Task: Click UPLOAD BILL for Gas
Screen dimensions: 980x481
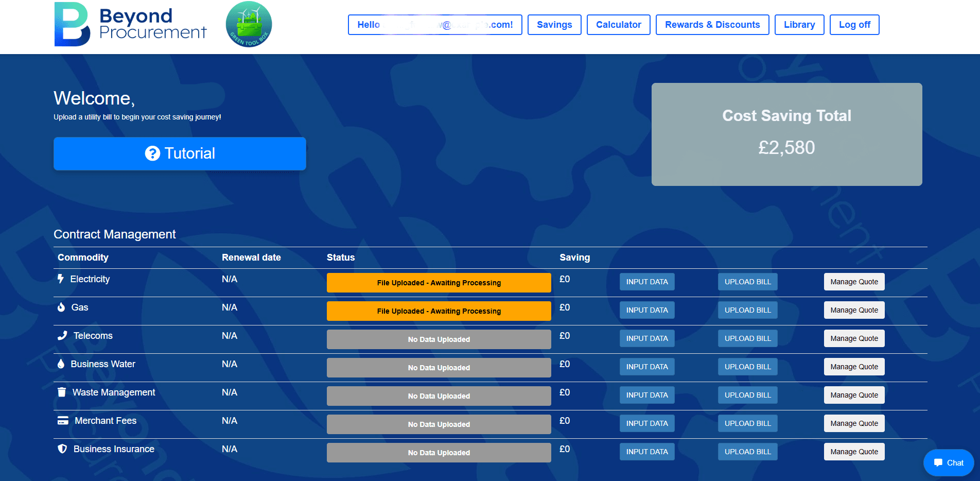Action: [747, 310]
